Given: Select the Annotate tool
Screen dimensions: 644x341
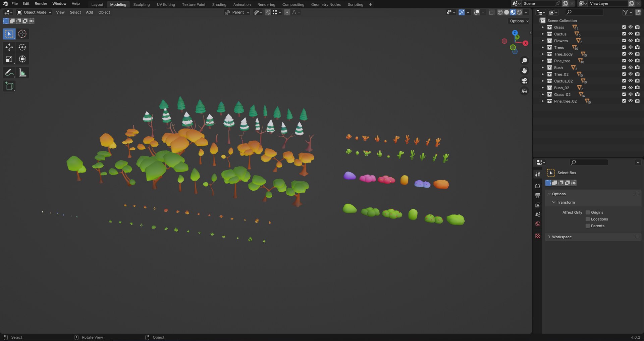Looking at the screenshot, I should coord(9,73).
